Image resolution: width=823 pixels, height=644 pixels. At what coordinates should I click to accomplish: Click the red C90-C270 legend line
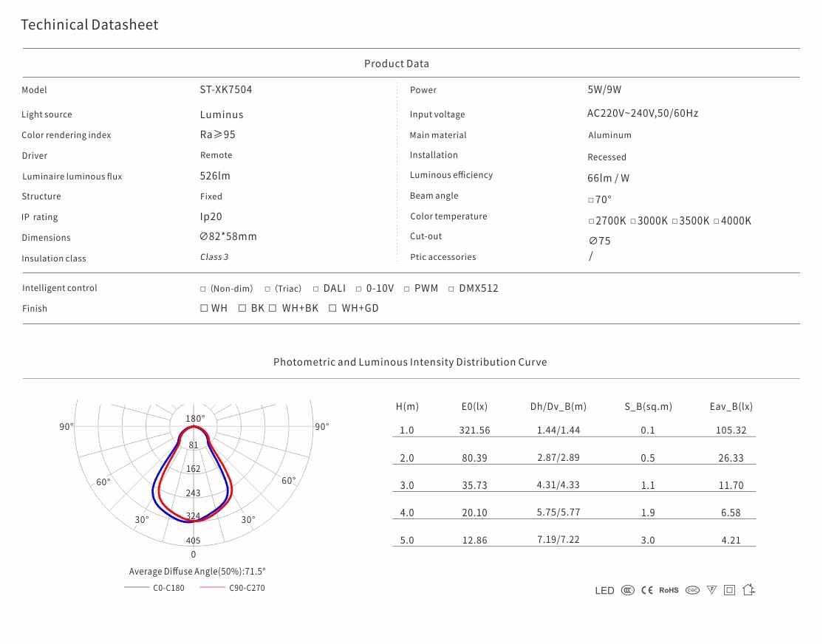pos(212,587)
